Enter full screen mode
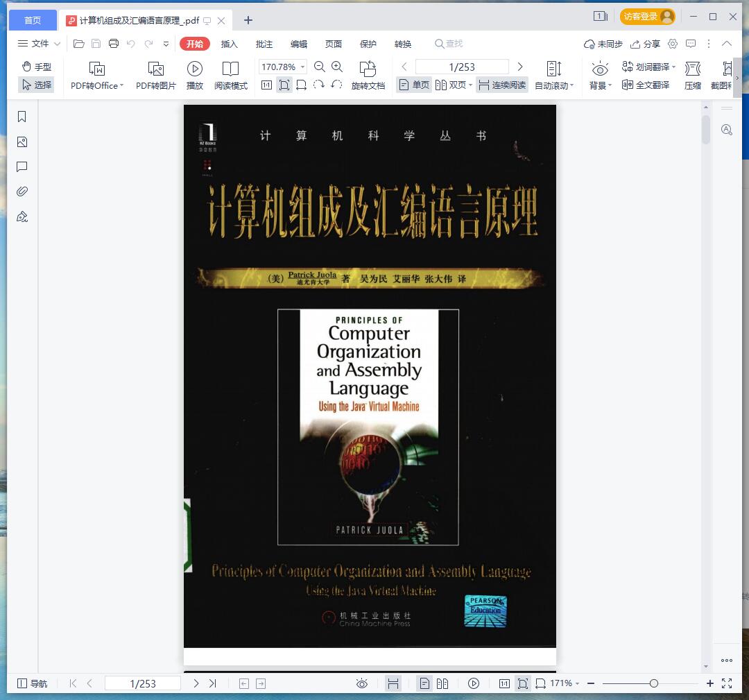749x700 pixels. [727, 683]
